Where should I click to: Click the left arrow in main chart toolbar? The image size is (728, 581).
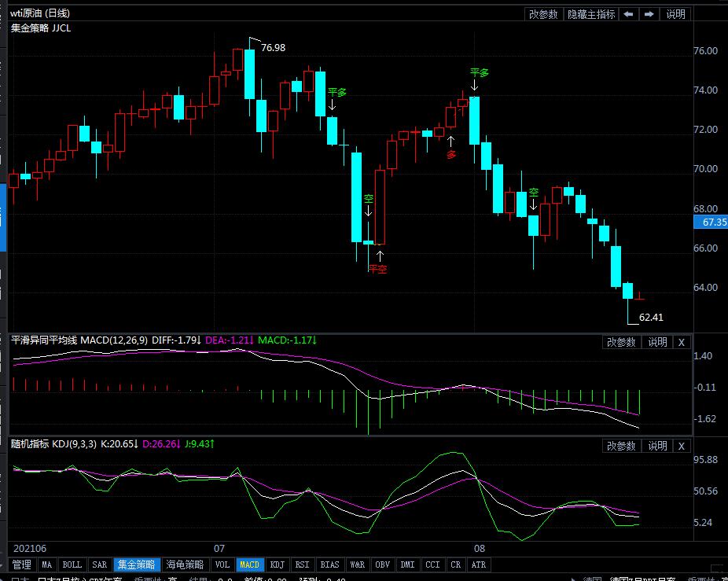click(x=628, y=14)
